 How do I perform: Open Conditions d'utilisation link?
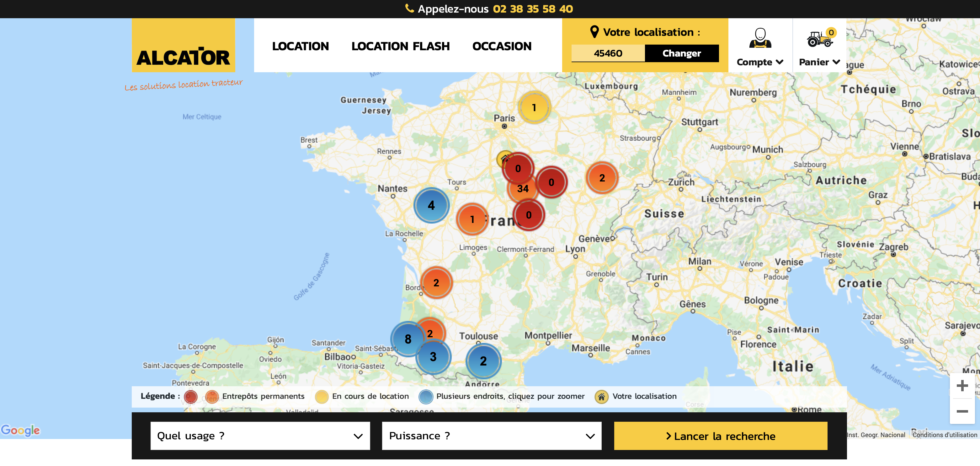pos(945,435)
